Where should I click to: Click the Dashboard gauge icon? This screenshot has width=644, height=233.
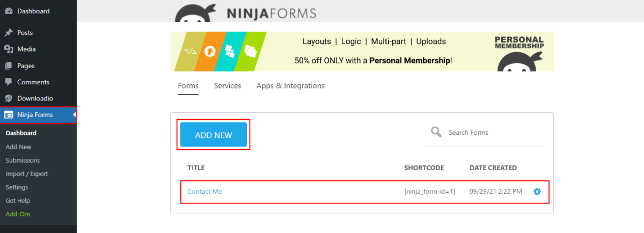tap(9, 11)
